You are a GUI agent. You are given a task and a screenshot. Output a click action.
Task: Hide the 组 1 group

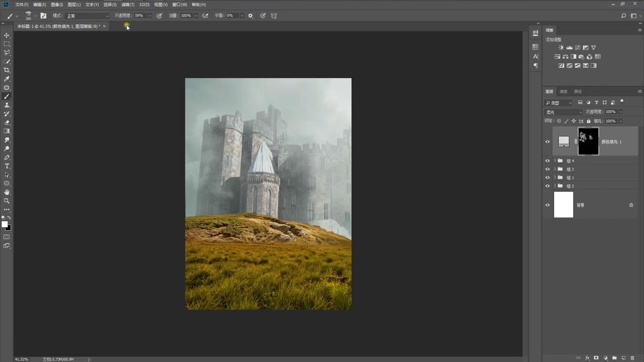click(547, 177)
